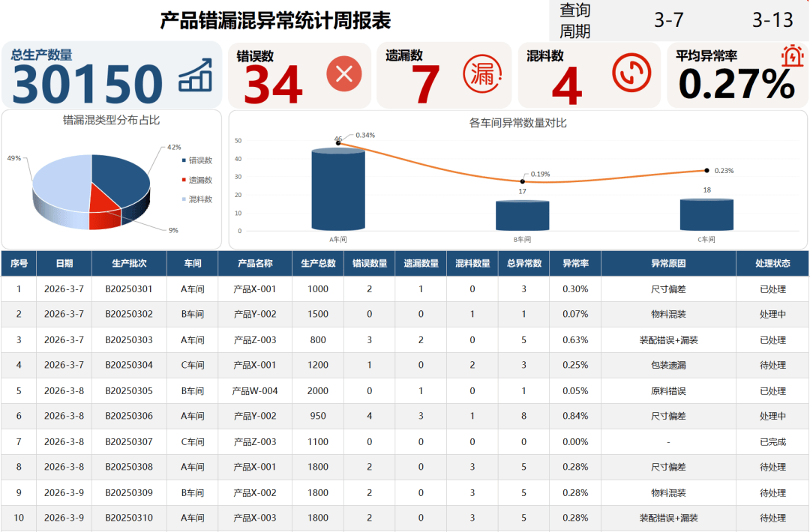This screenshot has width=810, height=532.
Task: Click the 处理状态 column header
Action: click(x=772, y=264)
